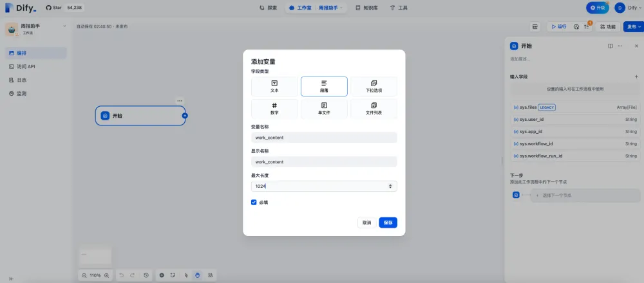Click the 变量名称 input field

click(324, 138)
